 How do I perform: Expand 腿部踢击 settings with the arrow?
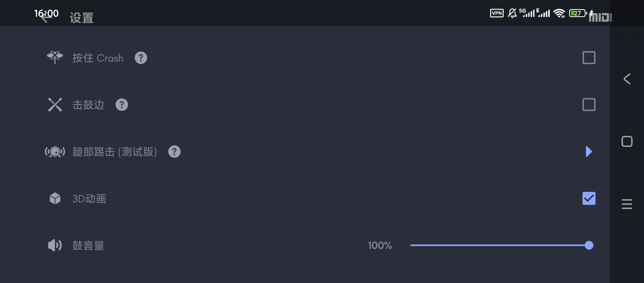(x=589, y=151)
